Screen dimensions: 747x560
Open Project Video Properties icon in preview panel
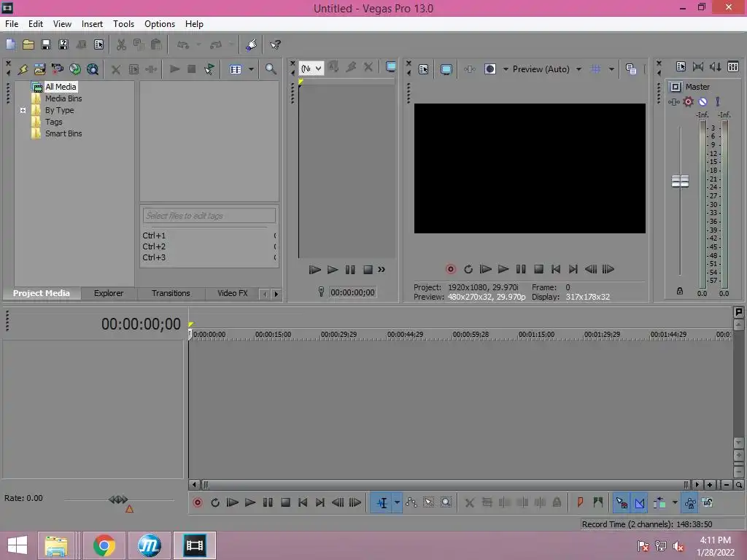coord(424,69)
